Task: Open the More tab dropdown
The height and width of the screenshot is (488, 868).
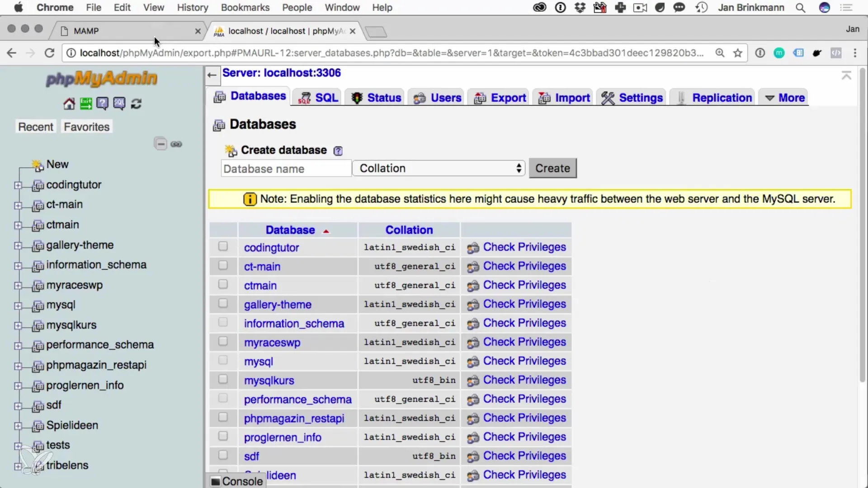Action: click(784, 98)
